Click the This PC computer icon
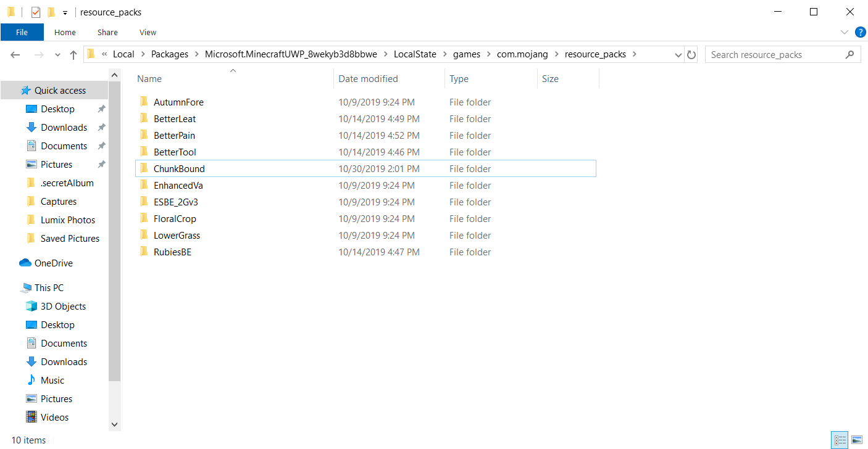This screenshot has width=868, height=449. pyautogui.click(x=26, y=288)
